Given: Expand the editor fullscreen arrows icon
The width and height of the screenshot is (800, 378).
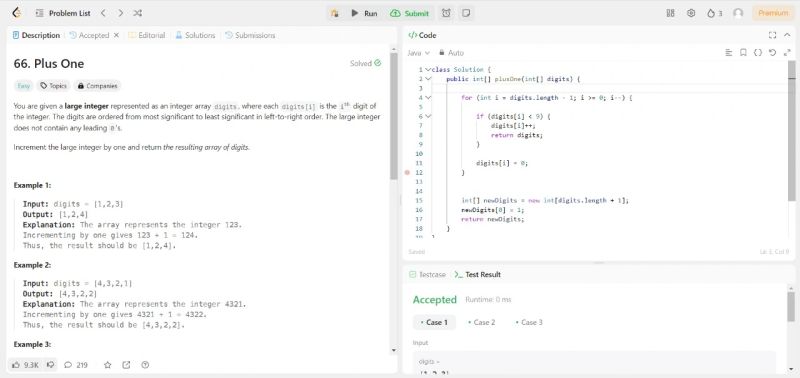Looking at the screenshot, I should pyautogui.click(x=787, y=53).
